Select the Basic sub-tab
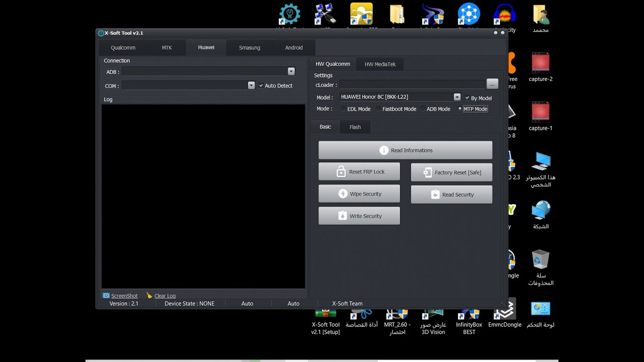The height and width of the screenshot is (362, 644). (326, 127)
